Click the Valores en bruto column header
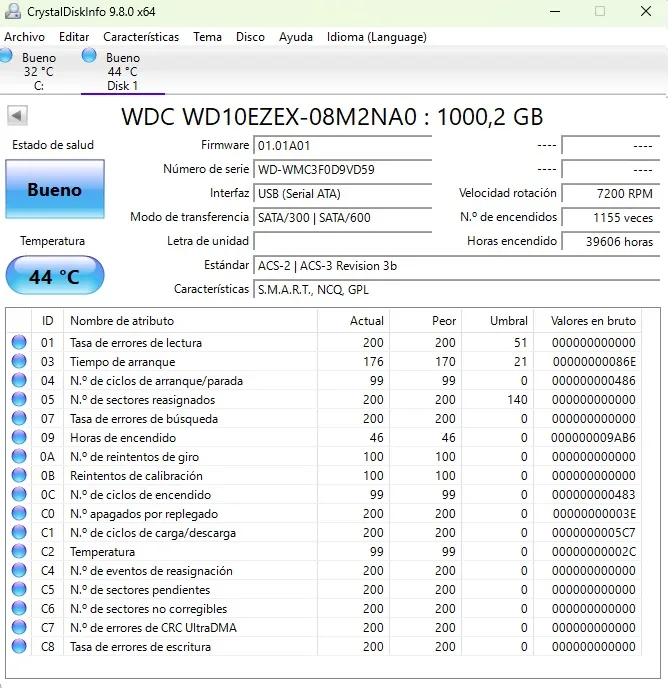The width and height of the screenshot is (668, 688). [588, 321]
